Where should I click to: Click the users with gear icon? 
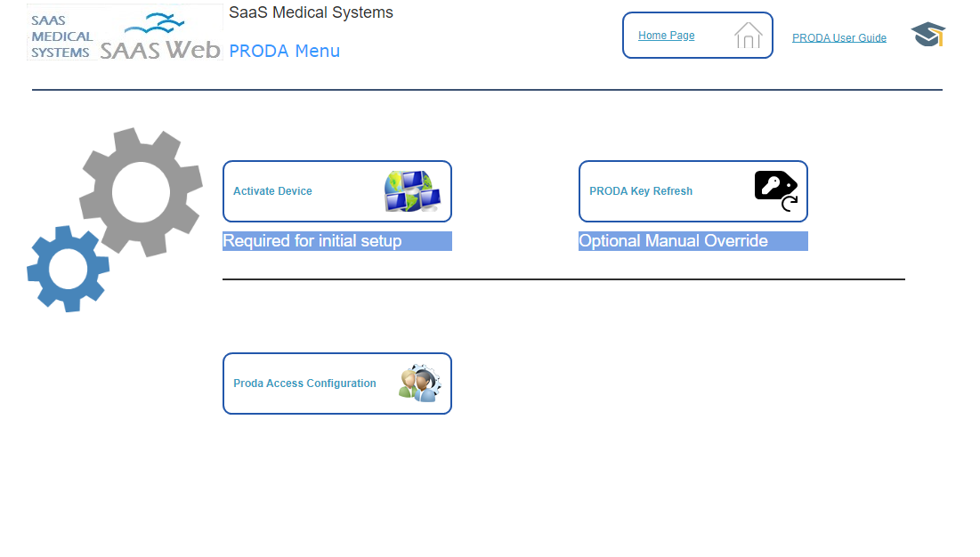(x=420, y=383)
